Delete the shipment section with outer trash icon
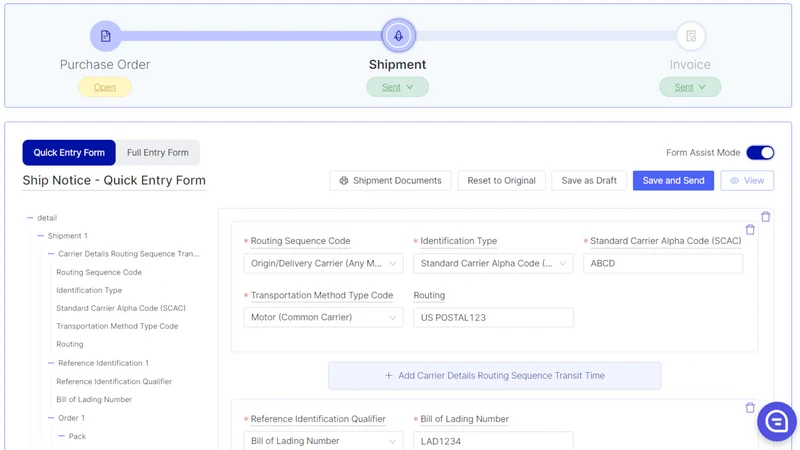Image resolution: width=800 pixels, height=450 pixels. pyautogui.click(x=765, y=217)
